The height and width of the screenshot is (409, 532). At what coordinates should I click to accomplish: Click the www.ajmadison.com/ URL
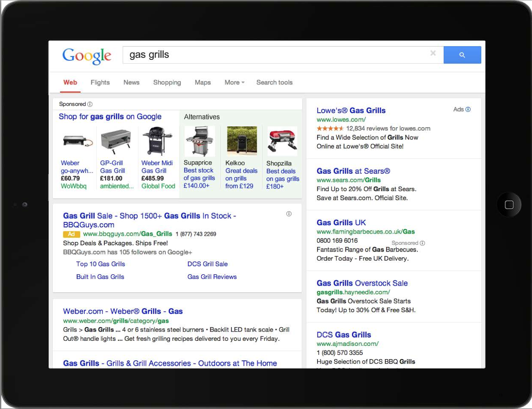[347, 344]
